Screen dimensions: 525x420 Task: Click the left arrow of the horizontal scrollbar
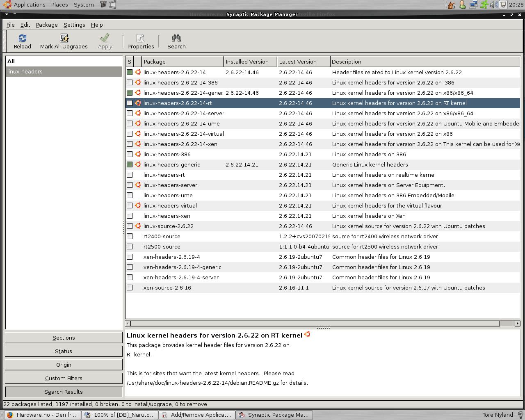pos(128,323)
